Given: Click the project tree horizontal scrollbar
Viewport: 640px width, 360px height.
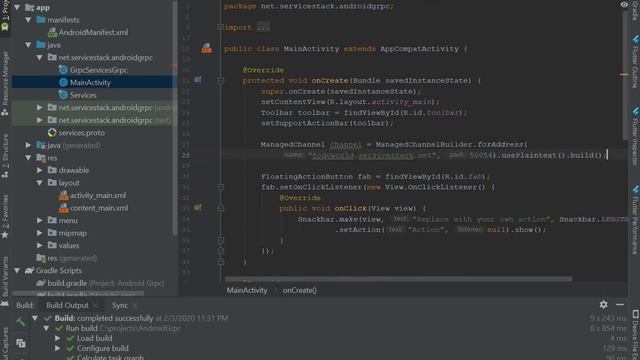Looking at the screenshot, I should coord(78,293).
